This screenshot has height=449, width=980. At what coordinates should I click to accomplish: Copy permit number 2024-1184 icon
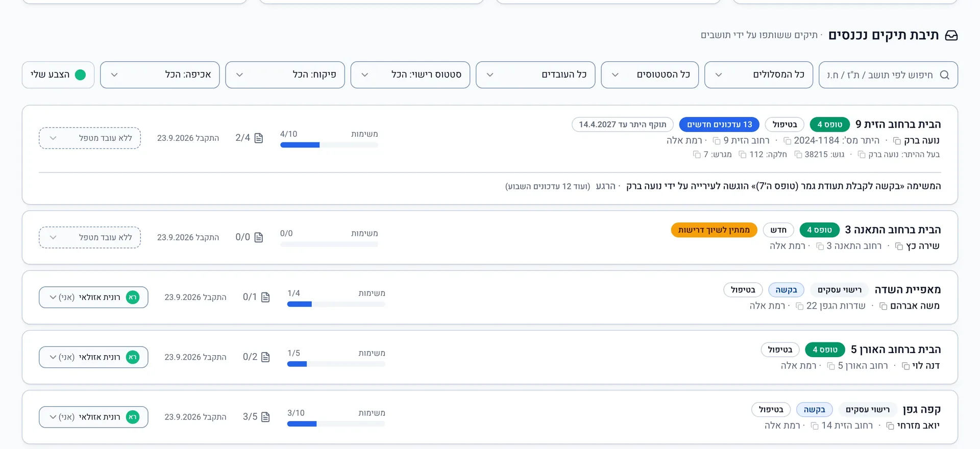pos(787,141)
